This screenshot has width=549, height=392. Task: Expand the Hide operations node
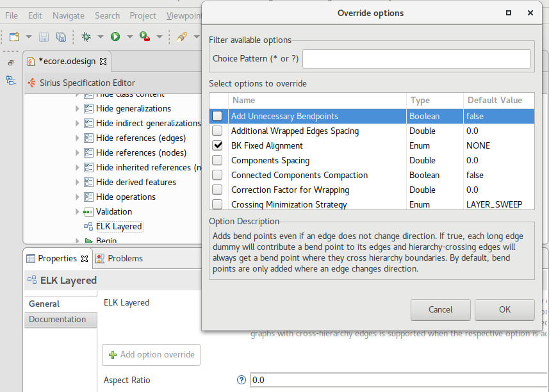click(78, 197)
